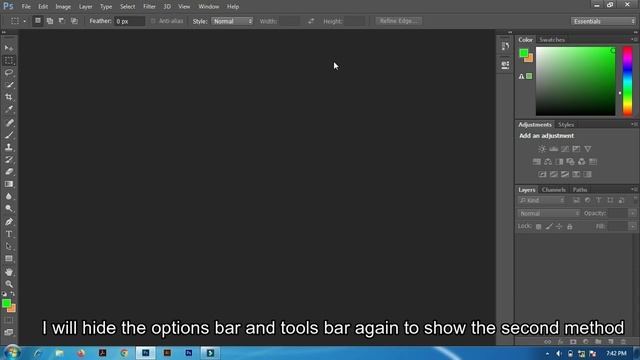Select the Gradient tool
This screenshot has height=360, width=640.
point(9,184)
